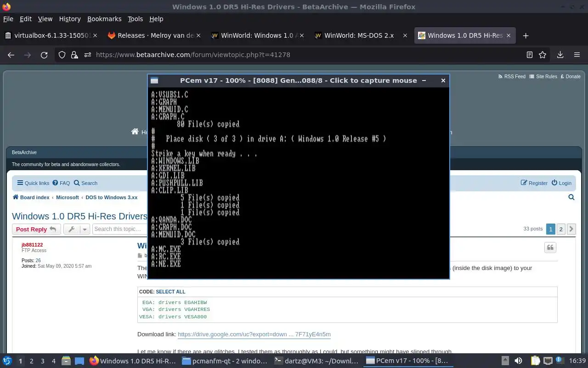Click the Login link
The height and width of the screenshot is (368, 588).
click(x=561, y=183)
